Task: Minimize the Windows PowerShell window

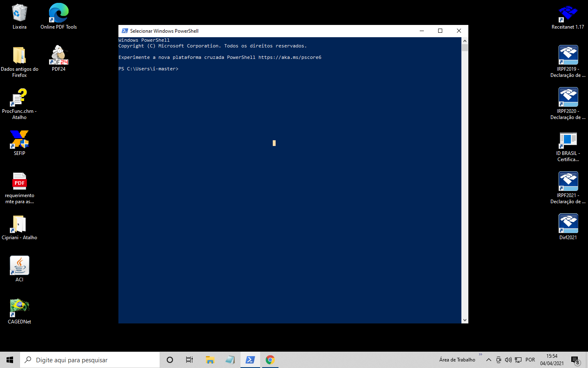Action: pos(422,31)
